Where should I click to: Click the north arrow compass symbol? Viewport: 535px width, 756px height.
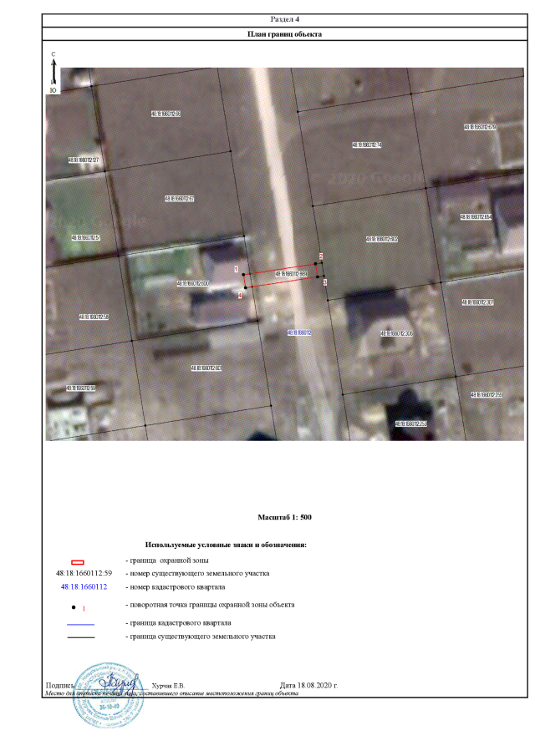pos(53,72)
